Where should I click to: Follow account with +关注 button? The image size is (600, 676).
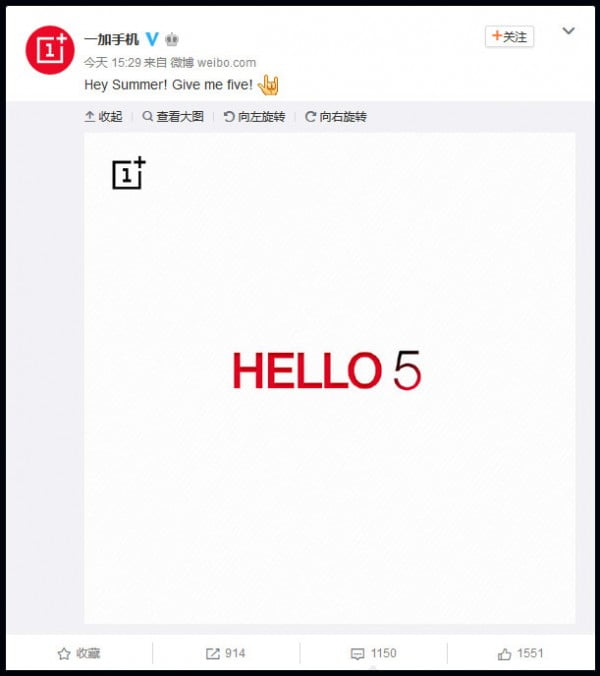pyautogui.click(x=509, y=37)
